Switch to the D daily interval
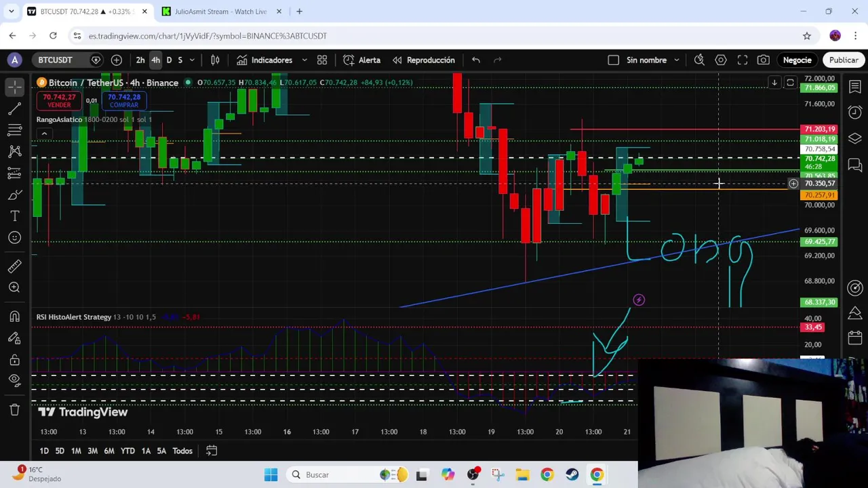 (x=169, y=60)
